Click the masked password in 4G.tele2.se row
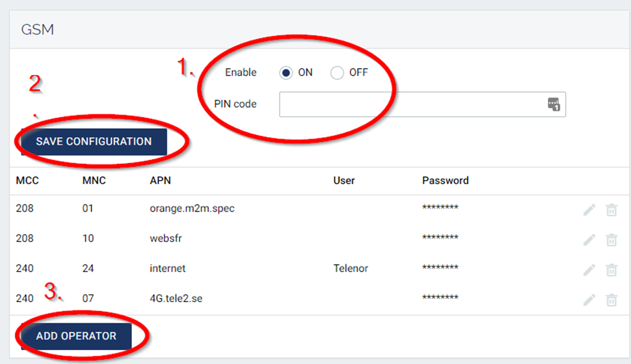 [440, 297]
